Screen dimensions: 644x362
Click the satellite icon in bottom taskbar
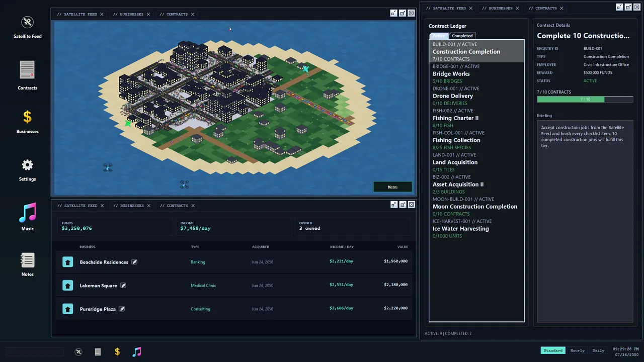point(78,352)
